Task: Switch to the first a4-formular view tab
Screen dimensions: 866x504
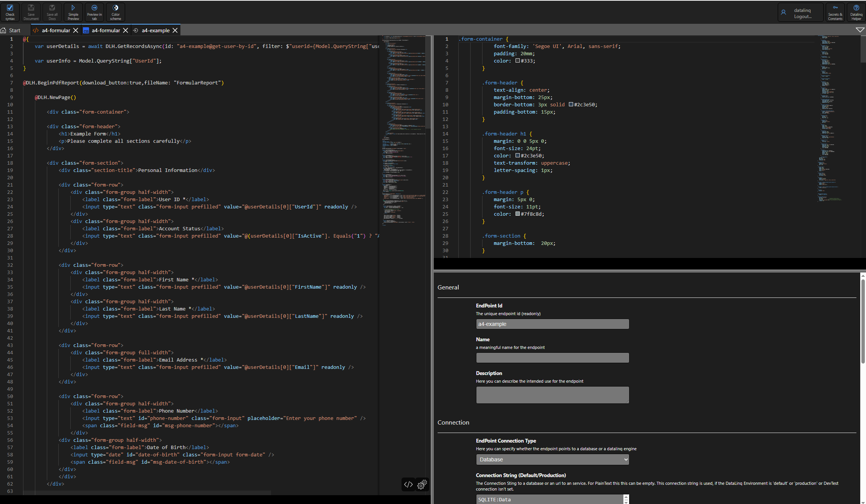Action: point(56,30)
